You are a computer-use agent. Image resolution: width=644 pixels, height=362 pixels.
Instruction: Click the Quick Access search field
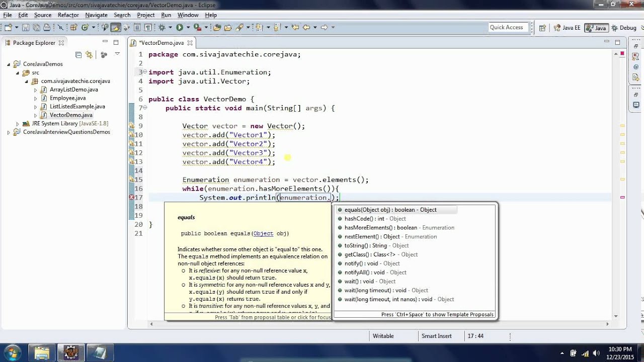[507, 28]
